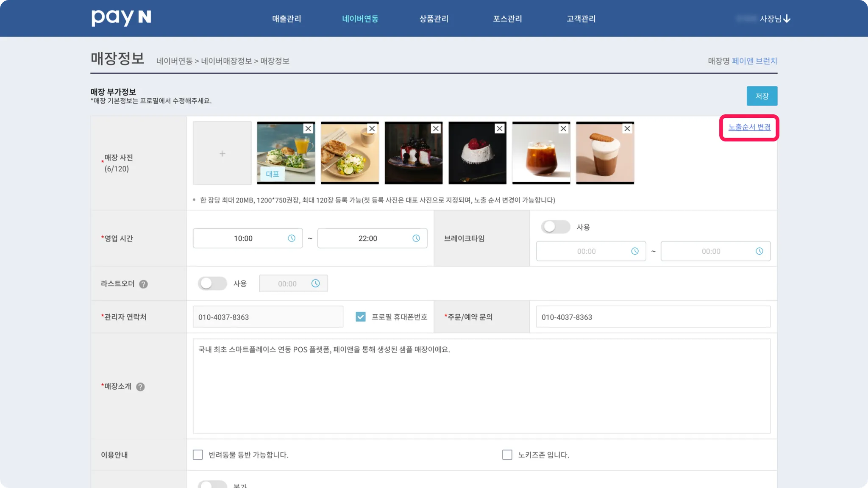Click the help icon next to 매장소개
Image resolution: width=868 pixels, height=488 pixels.
click(140, 387)
